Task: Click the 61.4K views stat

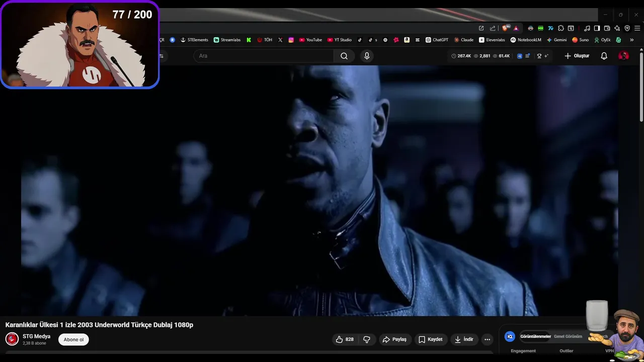Action: tap(501, 56)
